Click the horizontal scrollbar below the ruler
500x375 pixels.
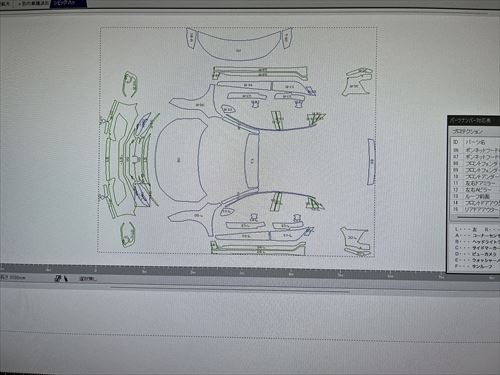230,289
